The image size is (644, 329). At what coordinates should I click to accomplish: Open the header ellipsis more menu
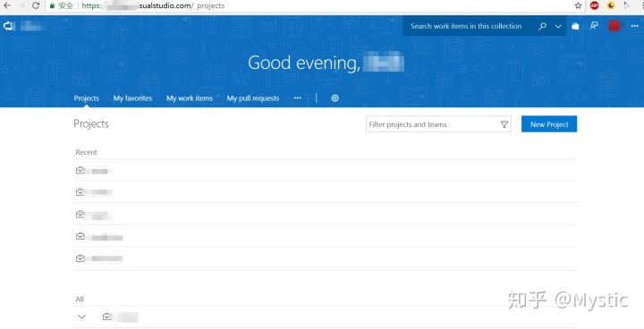[x=634, y=26]
